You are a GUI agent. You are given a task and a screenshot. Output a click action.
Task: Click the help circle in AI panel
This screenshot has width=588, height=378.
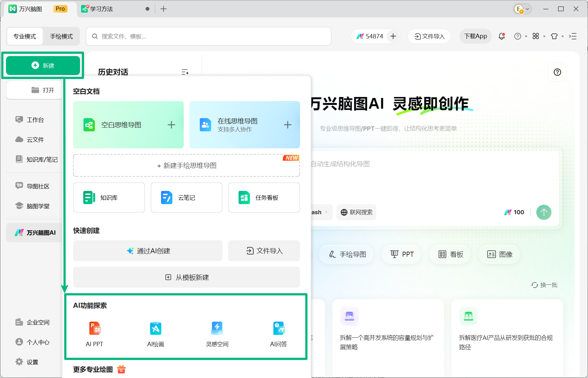tap(557, 72)
